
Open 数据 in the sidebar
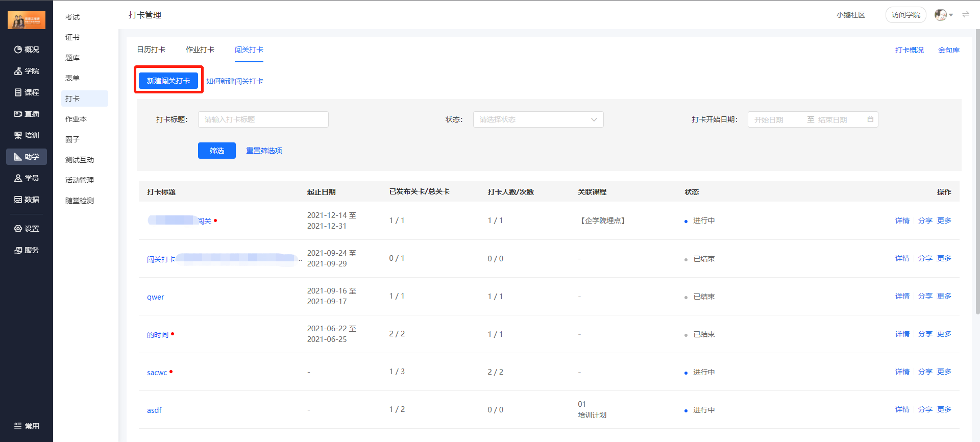27,200
